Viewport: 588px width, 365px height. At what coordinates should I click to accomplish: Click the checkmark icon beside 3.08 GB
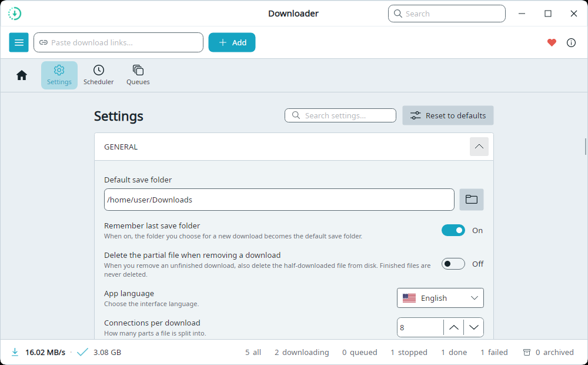tap(82, 352)
